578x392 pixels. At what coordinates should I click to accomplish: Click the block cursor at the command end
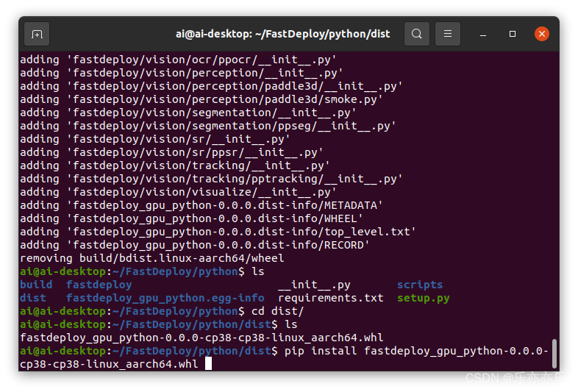pyautogui.click(x=209, y=363)
